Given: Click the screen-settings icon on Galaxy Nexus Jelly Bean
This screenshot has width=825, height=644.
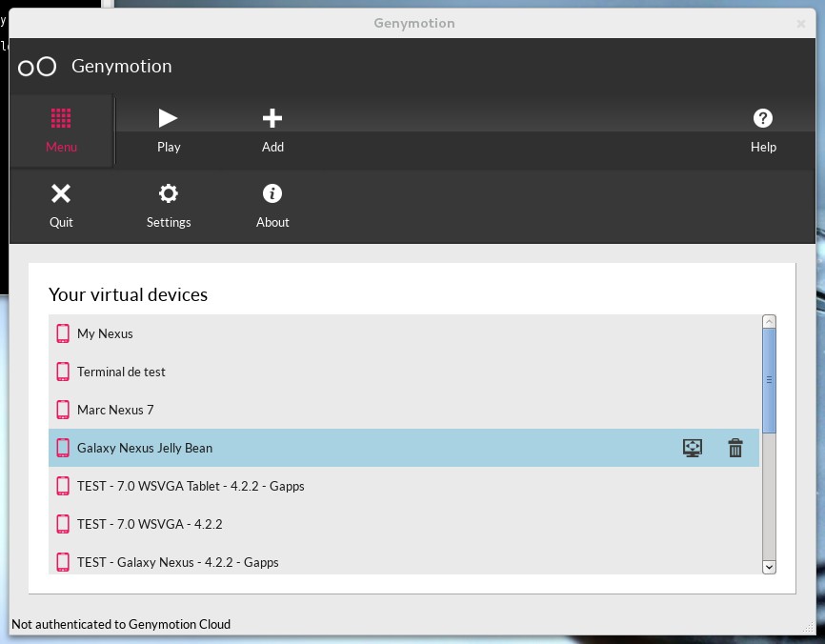Looking at the screenshot, I should pos(693,448).
